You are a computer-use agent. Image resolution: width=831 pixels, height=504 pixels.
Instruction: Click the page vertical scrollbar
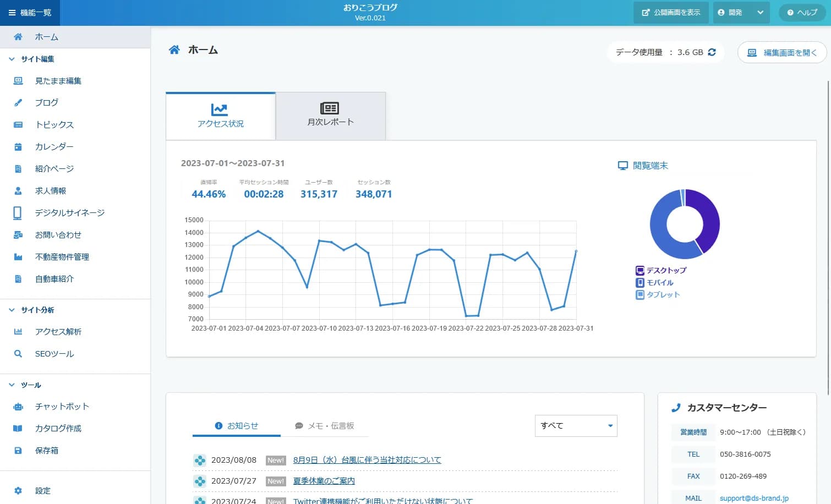coord(828,237)
